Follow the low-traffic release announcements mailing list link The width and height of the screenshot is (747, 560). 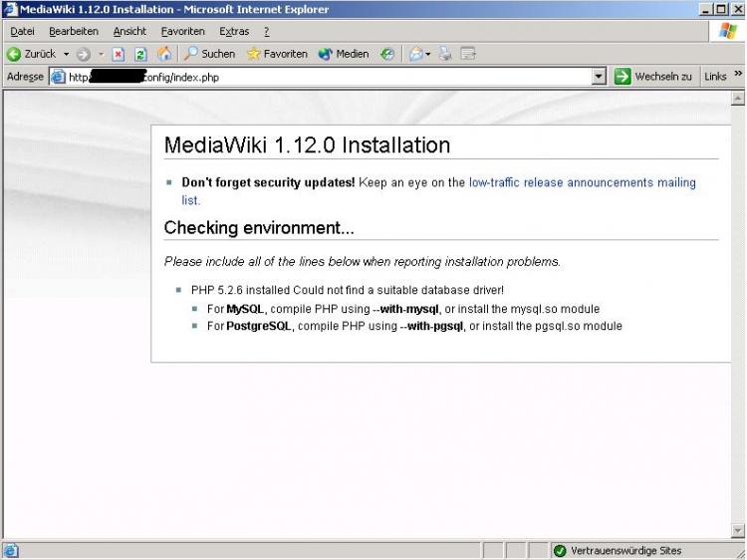[x=438, y=191]
